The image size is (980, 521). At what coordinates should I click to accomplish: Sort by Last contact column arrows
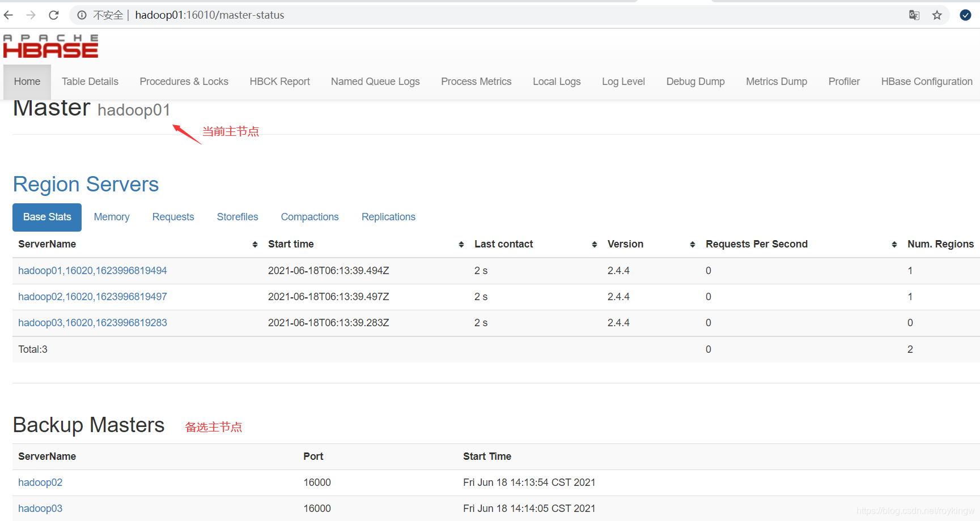(x=595, y=244)
